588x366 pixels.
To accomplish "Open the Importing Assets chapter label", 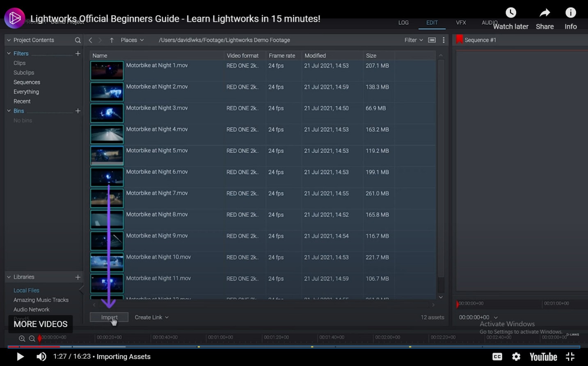I will 124,357.
